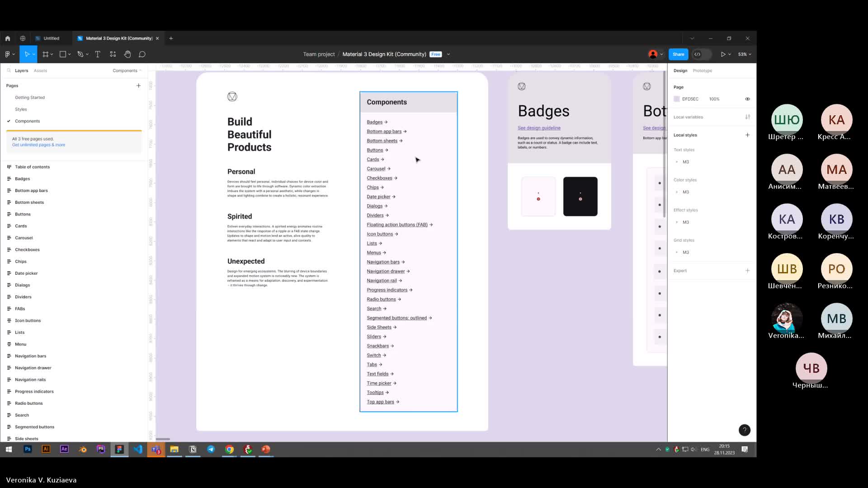Open the Pen tool options dropdown
This screenshot has width=868, height=488.
tap(87, 55)
